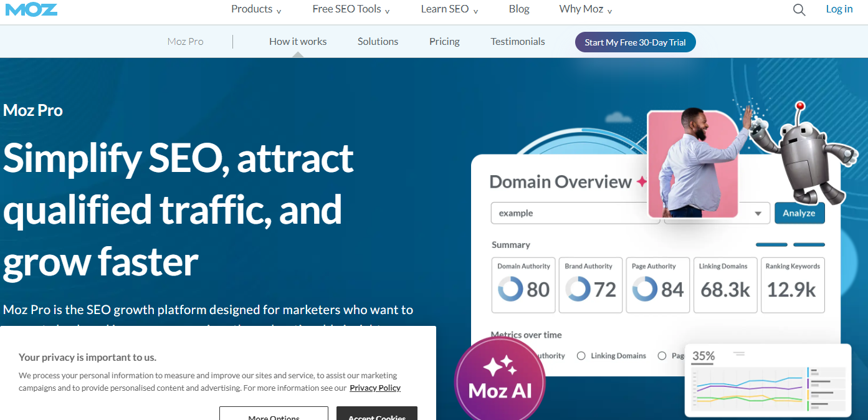Click the Page Authority score "84"

[672, 290]
